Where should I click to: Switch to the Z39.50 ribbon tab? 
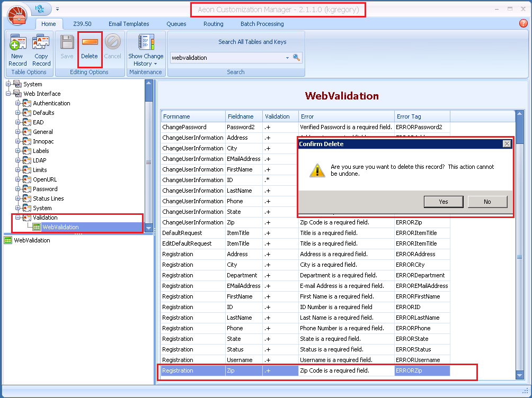coord(82,24)
